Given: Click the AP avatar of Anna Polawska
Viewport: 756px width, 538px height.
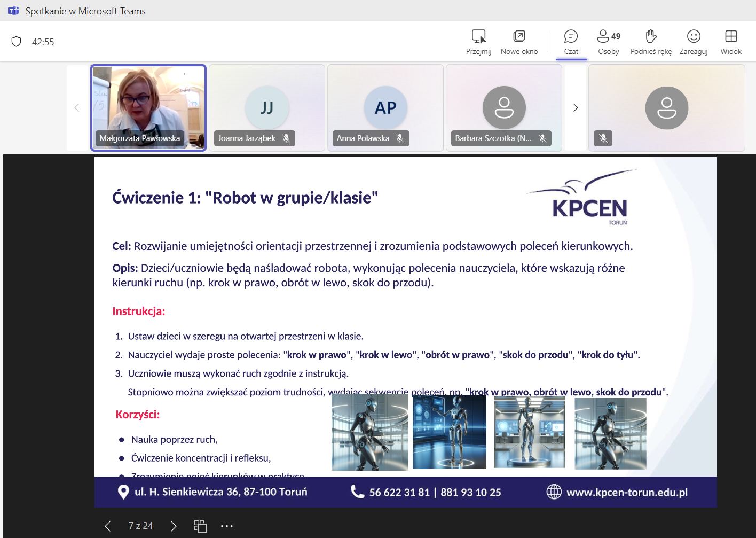Looking at the screenshot, I should [385, 107].
